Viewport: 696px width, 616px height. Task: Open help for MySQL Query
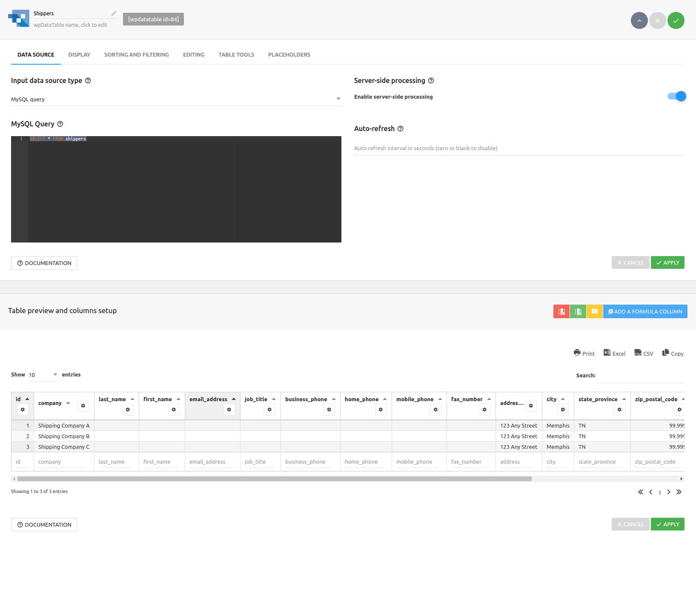coord(60,124)
